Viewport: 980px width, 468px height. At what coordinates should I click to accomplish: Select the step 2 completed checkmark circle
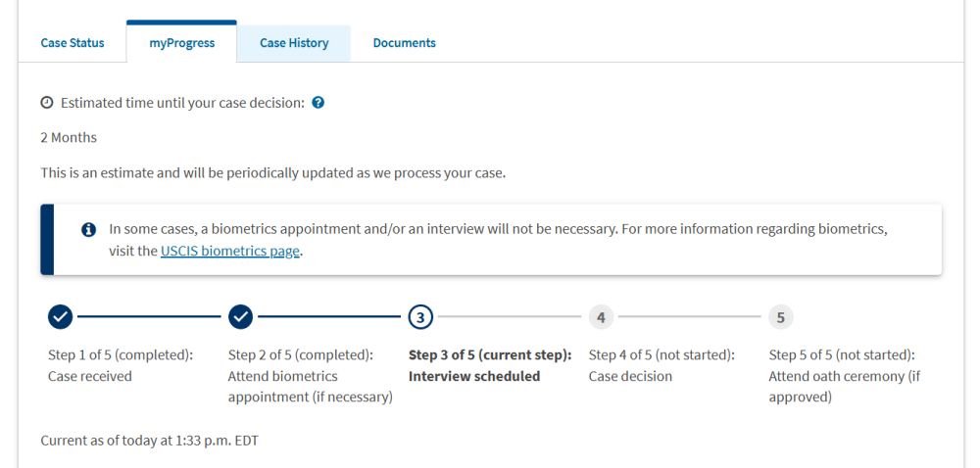click(x=241, y=317)
